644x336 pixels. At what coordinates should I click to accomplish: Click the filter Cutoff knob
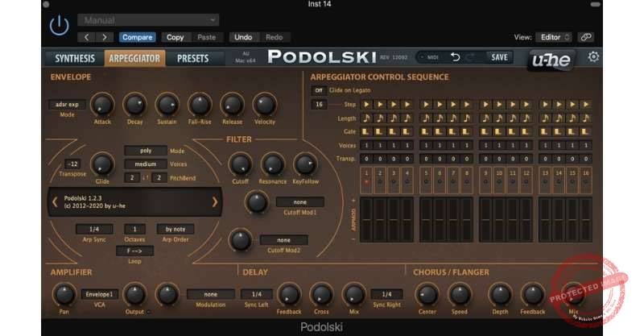tap(238, 164)
